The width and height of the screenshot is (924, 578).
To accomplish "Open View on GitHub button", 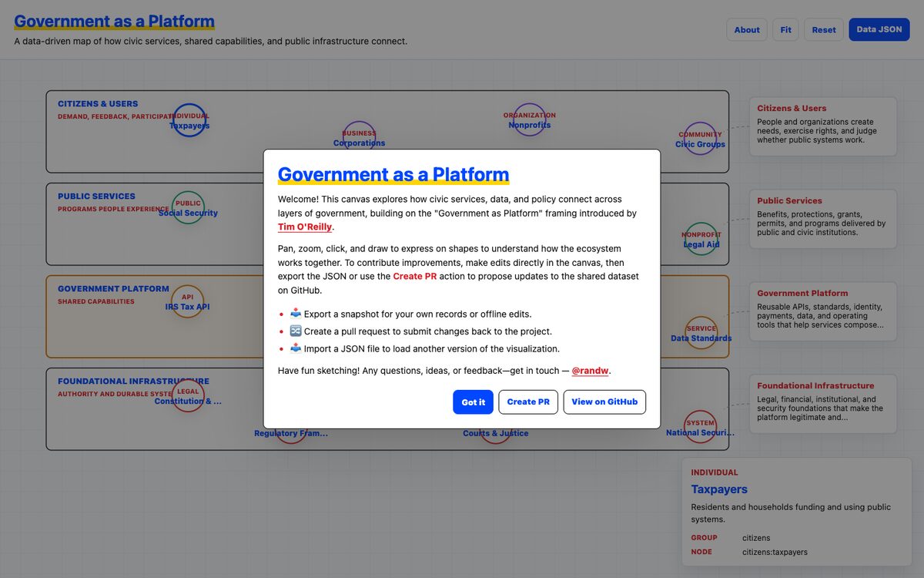I will click(604, 402).
